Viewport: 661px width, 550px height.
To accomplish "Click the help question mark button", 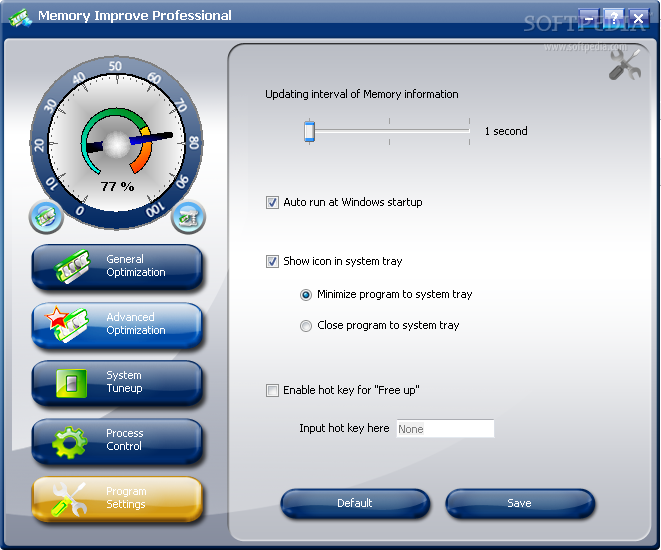I will point(614,18).
